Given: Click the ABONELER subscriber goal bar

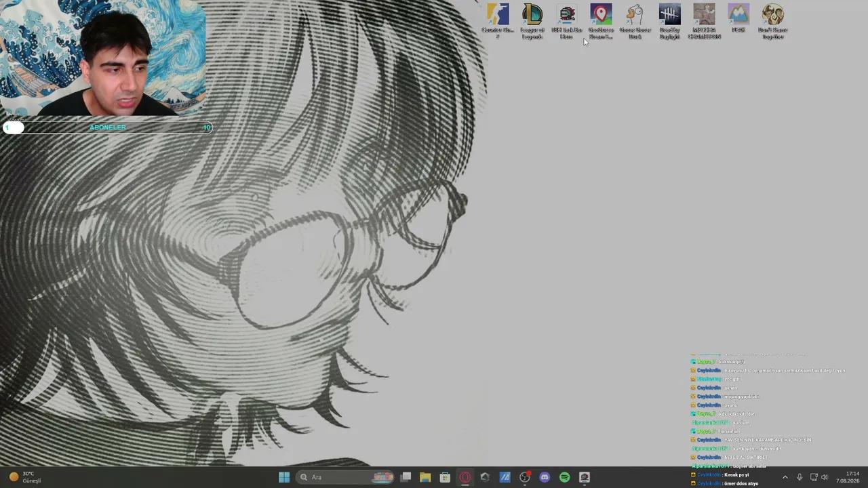Looking at the screenshot, I should click(x=108, y=127).
